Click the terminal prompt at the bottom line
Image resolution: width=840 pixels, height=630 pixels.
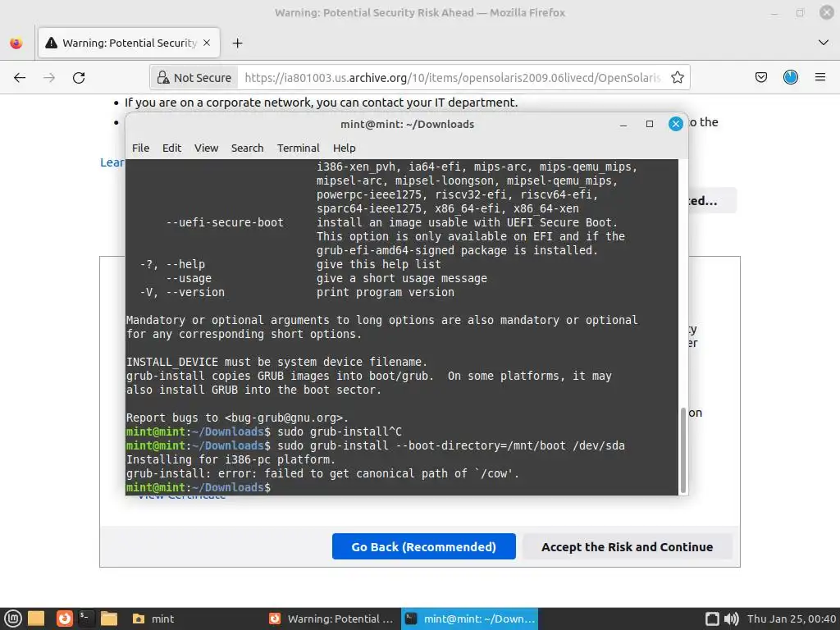click(x=199, y=487)
